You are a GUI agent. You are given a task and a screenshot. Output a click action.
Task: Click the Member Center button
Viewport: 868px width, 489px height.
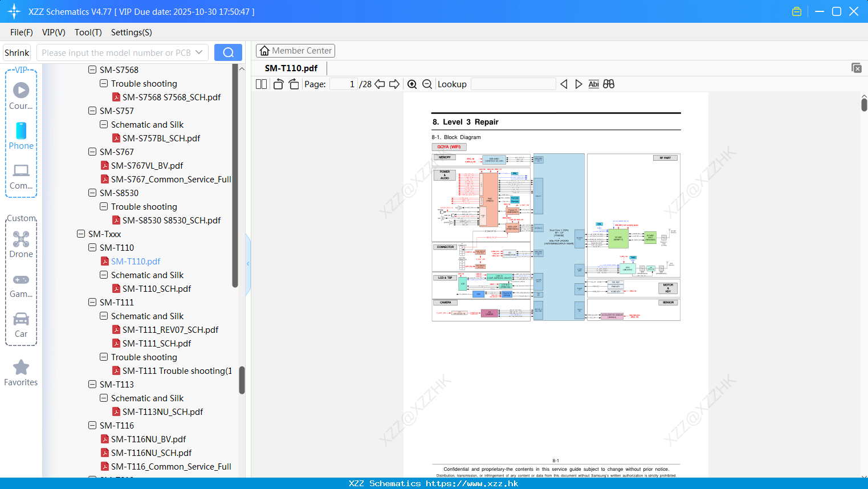point(295,51)
